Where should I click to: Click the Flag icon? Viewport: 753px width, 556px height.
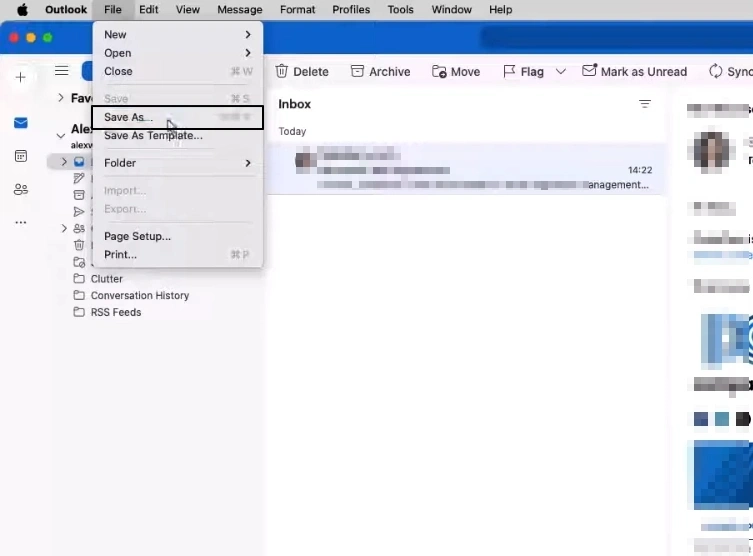509,72
